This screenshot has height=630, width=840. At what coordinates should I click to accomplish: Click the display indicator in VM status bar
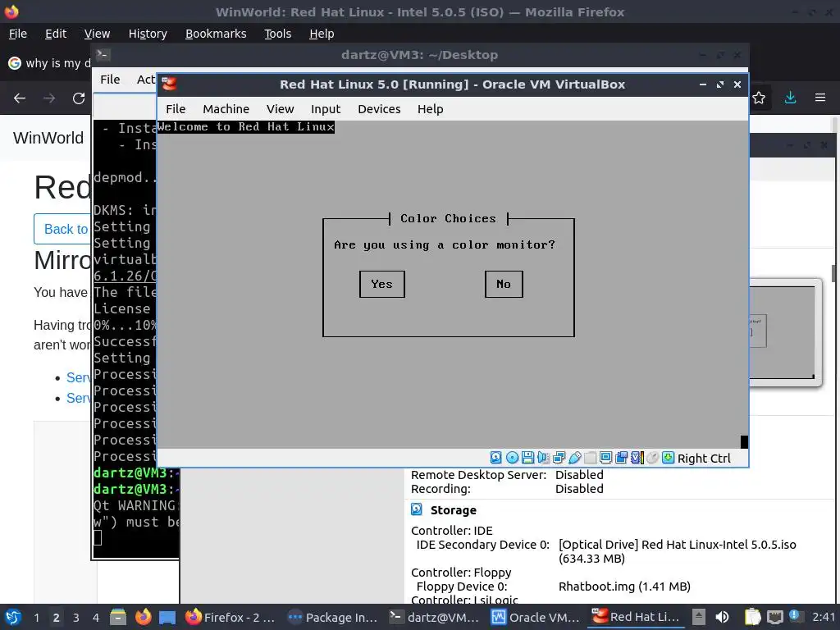click(606, 458)
